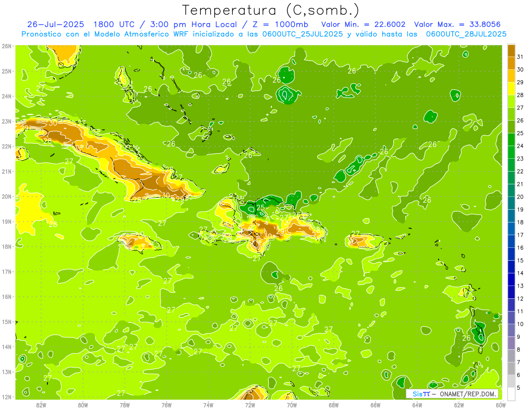The height and width of the screenshot is (411, 532).
Task: Pick the gray legend swatch between 6 and 7
Action: coord(511,368)
